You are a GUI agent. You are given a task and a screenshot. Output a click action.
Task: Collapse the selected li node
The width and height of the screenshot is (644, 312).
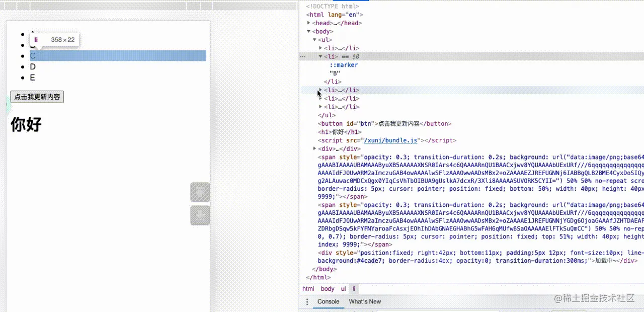pos(321,56)
